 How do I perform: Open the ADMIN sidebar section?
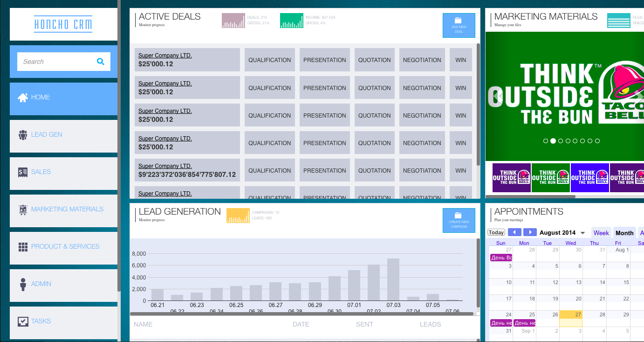tap(63, 286)
